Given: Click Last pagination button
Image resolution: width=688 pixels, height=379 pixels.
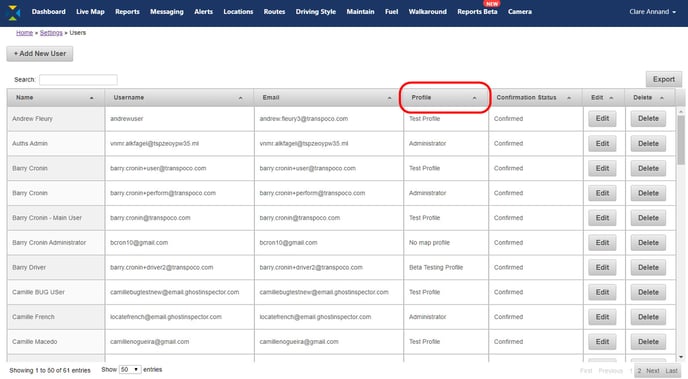Looking at the screenshot, I should click(x=671, y=371).
